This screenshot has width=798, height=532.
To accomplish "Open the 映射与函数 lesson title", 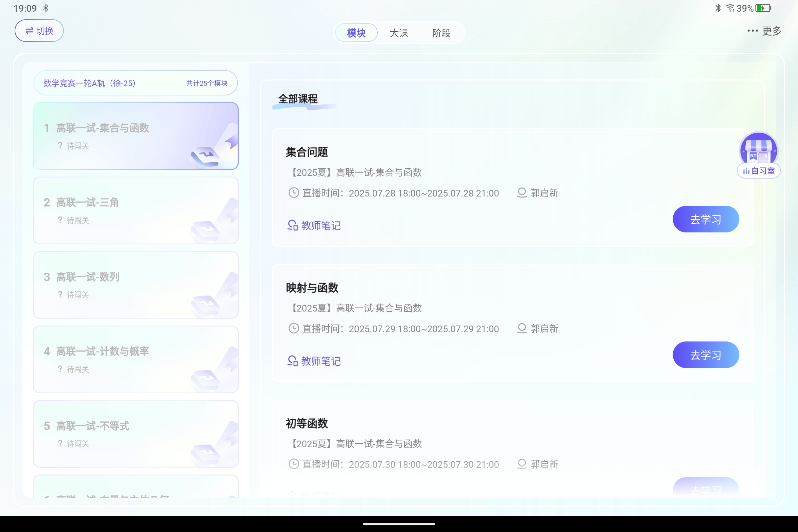I will coord(312,288).
